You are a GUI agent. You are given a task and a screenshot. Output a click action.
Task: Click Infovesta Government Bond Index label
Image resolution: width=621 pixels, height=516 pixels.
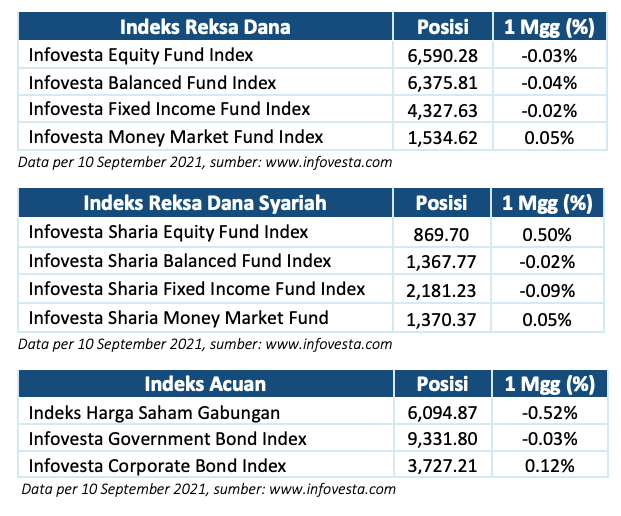(x=168, y=439)
